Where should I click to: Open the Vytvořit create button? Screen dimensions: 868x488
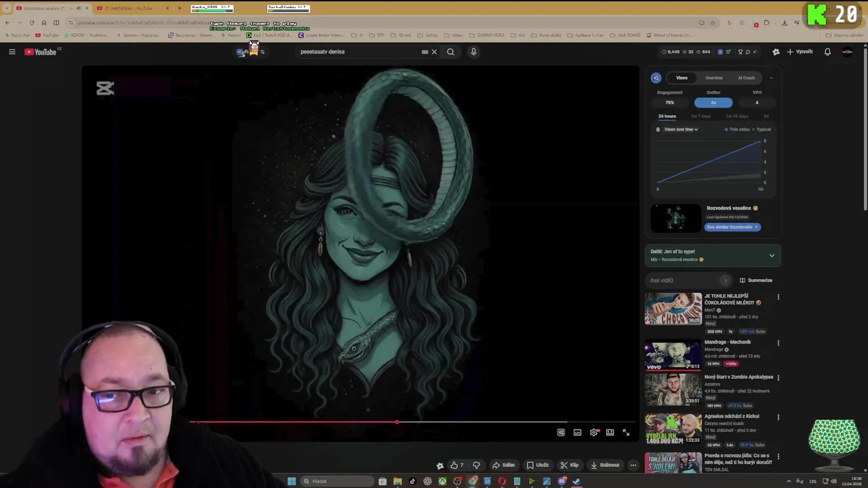(800, 52)
